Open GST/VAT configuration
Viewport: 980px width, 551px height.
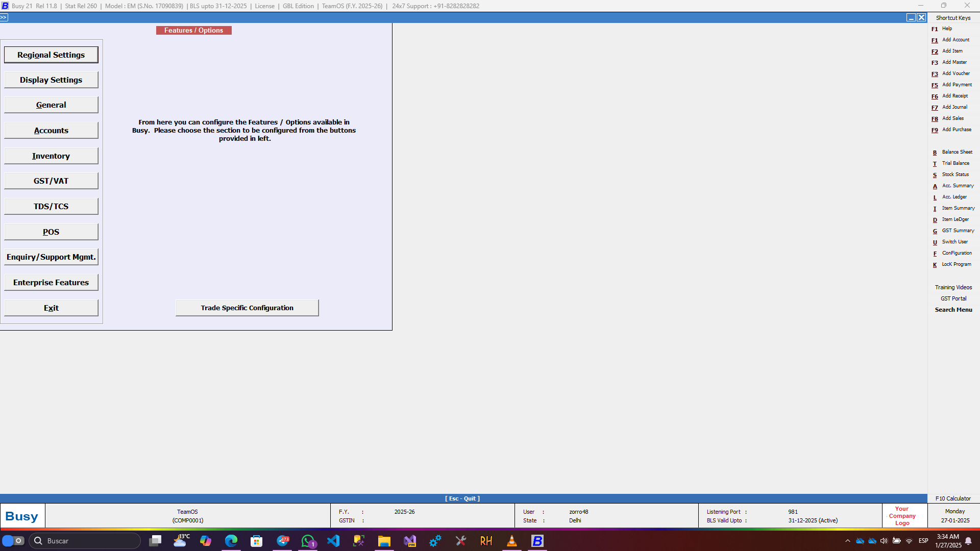click(x=51, y=181)
